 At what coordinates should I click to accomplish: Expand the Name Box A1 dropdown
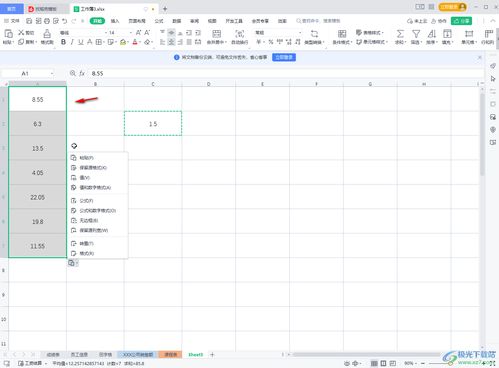pos(52,73)
